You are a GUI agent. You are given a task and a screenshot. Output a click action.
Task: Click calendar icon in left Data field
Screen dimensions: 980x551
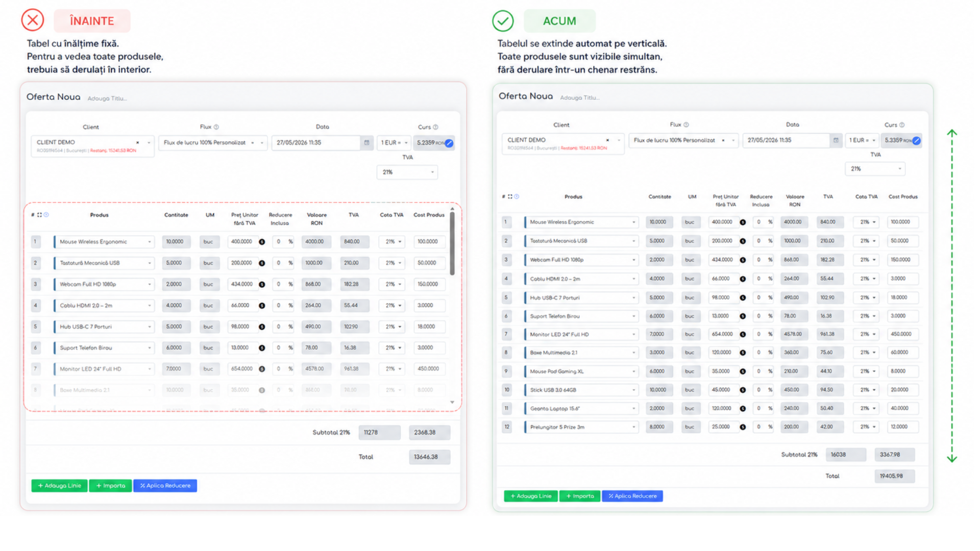point(366,143)
